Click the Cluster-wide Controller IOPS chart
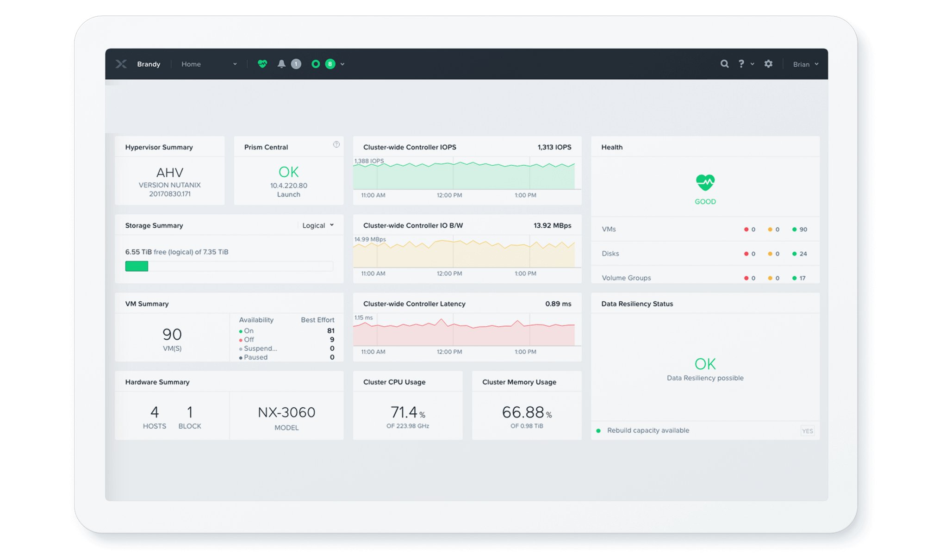The image size is (933, 560). tap(464, 176)
